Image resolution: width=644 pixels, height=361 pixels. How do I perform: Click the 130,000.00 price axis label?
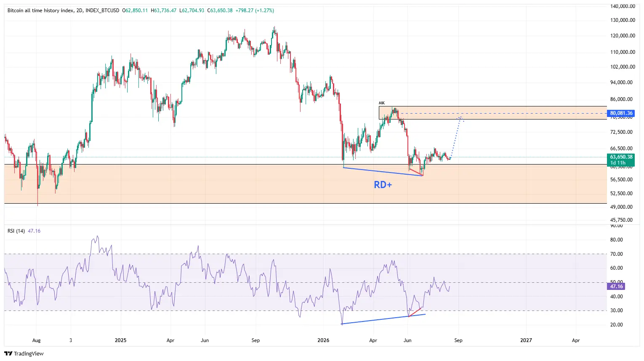[x=623, y=20]
